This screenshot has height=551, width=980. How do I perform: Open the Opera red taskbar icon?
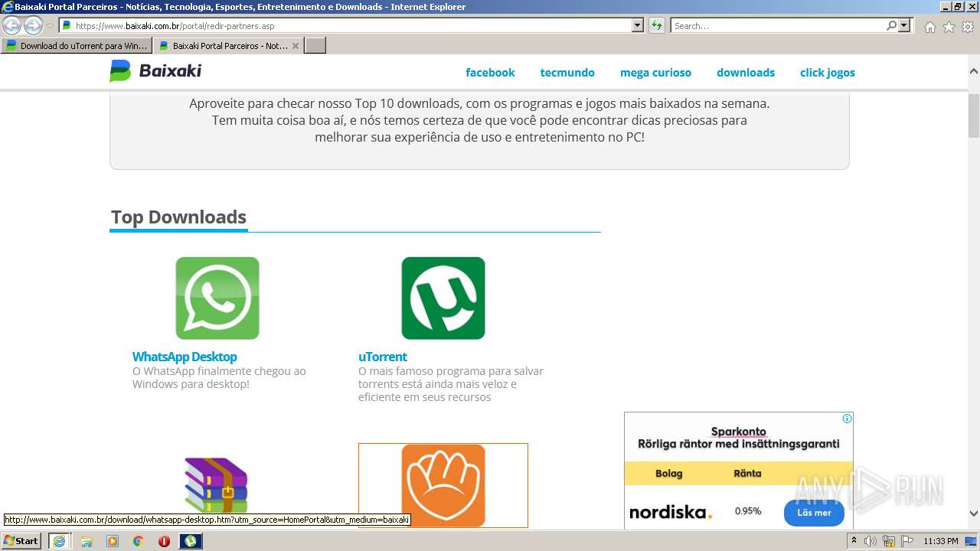[x=164, y=541]
